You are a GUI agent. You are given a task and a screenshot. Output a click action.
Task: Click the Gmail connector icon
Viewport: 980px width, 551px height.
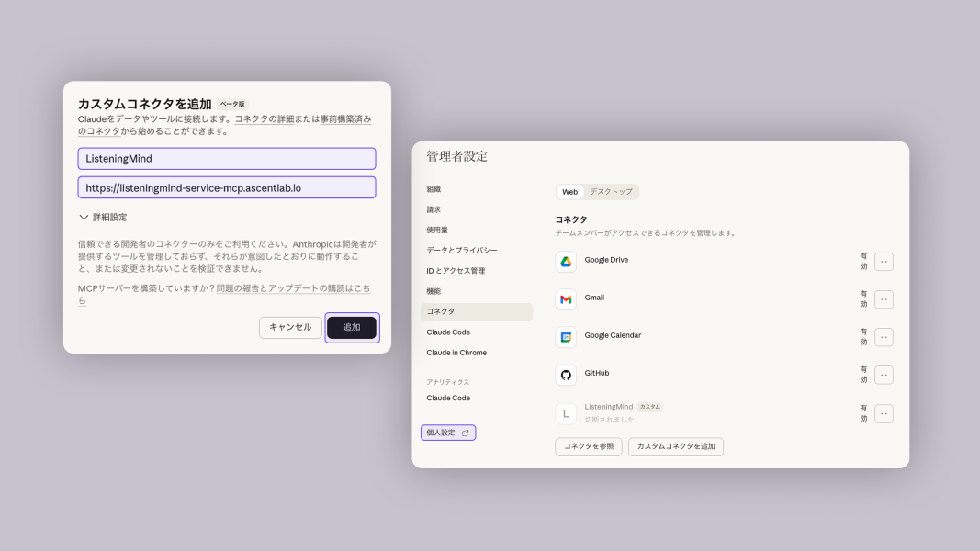point(566,299)
